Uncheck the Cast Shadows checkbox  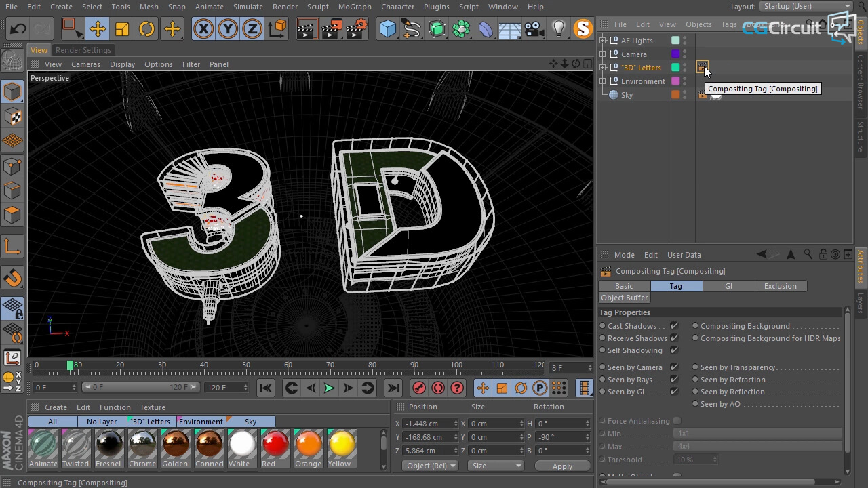click(x=674, y=326)
